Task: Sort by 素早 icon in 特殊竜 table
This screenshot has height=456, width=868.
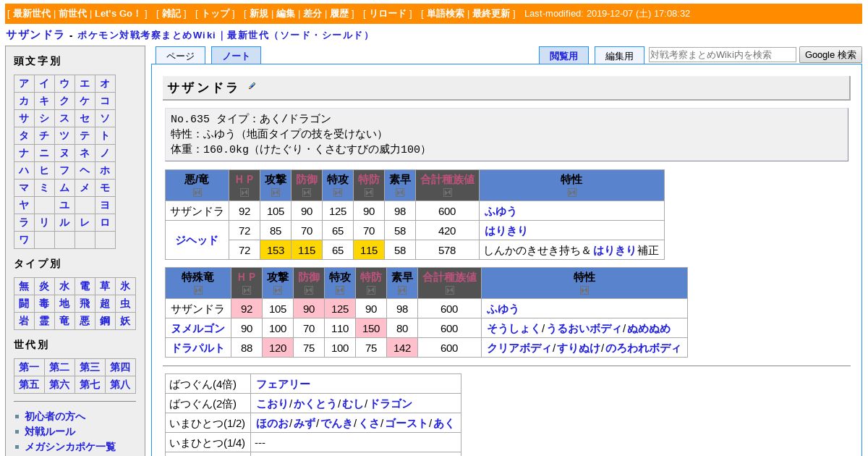Action: (x=402, y=290)
